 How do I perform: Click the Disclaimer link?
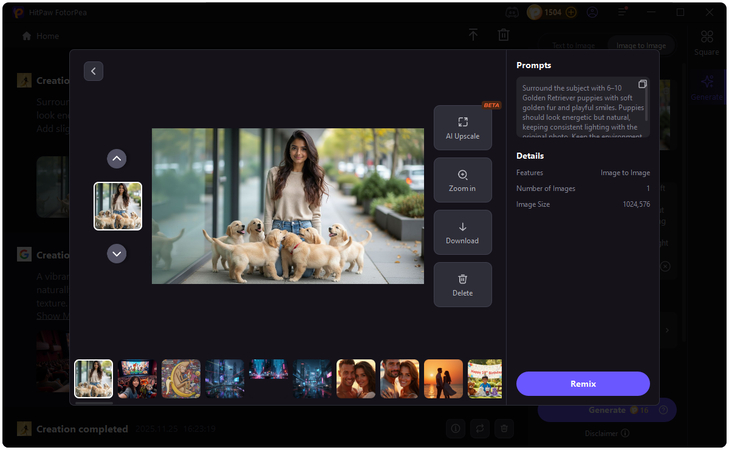click(x=606, y=433)
